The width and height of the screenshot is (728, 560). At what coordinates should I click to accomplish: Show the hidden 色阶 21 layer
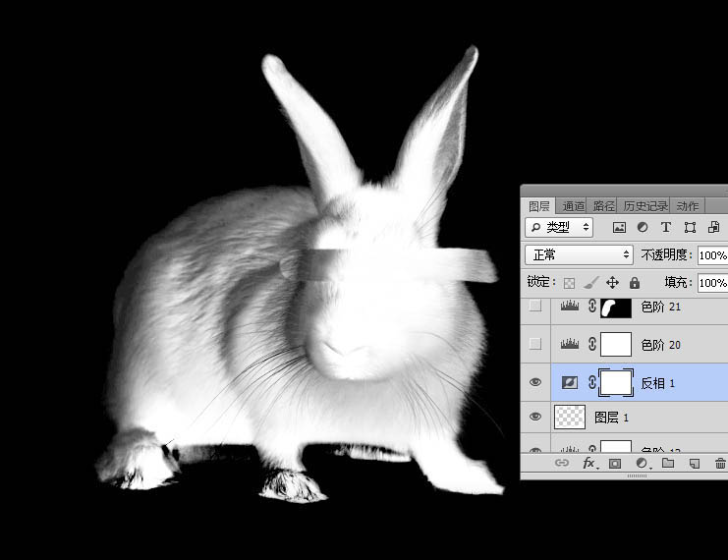(535, 307)
